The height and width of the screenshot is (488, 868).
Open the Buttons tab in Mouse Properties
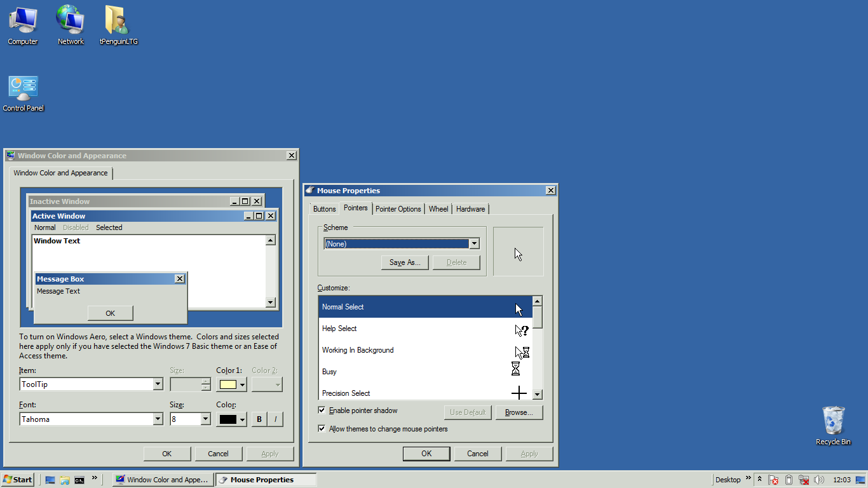click(x=324, y=209)
